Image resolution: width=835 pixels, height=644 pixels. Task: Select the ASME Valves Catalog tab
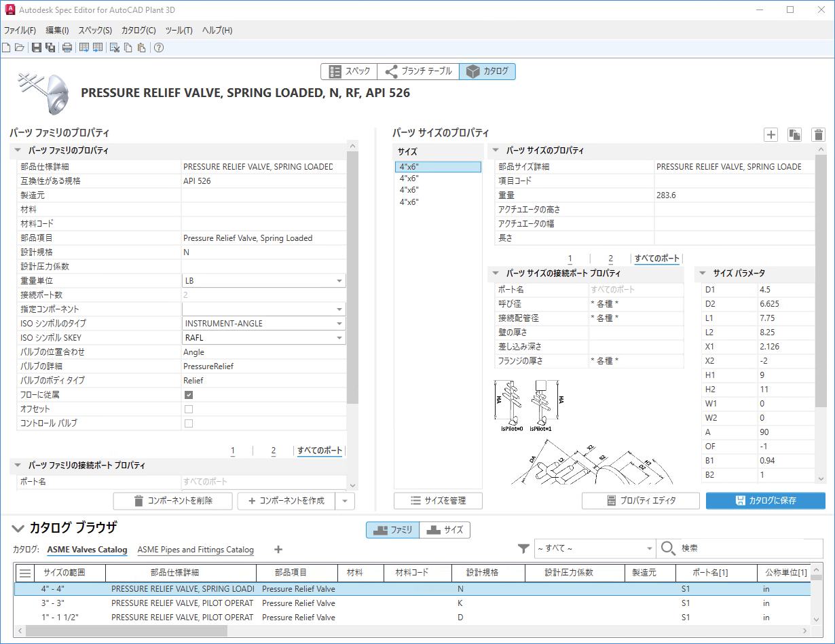[87, 550]
